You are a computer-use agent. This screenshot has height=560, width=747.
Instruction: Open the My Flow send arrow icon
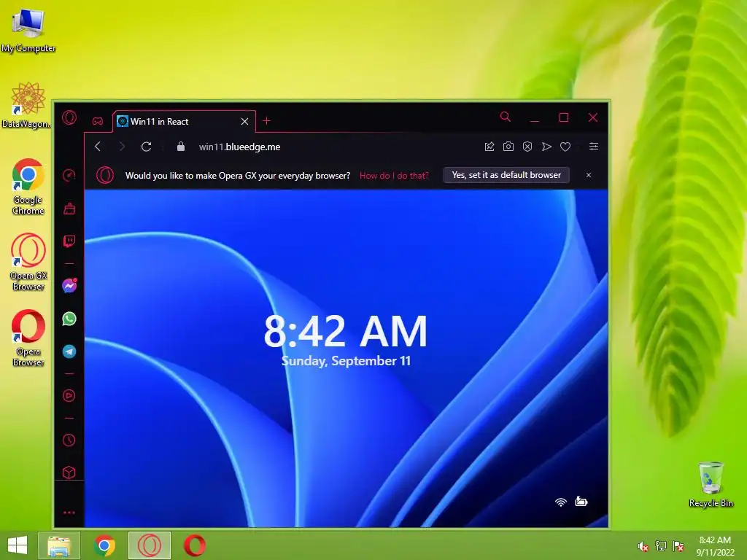[x=546, y=147]
